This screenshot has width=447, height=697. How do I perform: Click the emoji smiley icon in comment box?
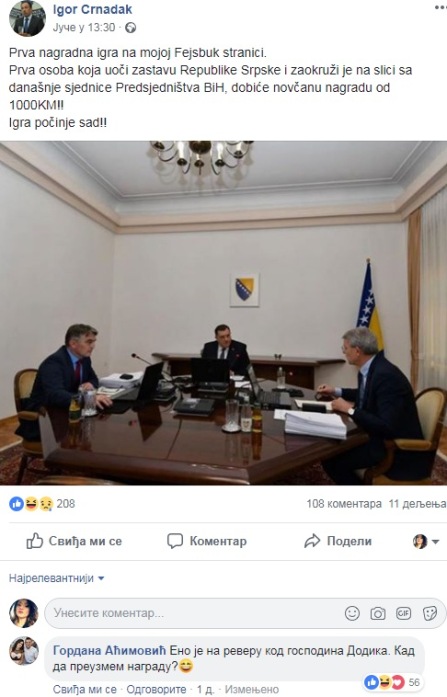(x=352, y=613)
